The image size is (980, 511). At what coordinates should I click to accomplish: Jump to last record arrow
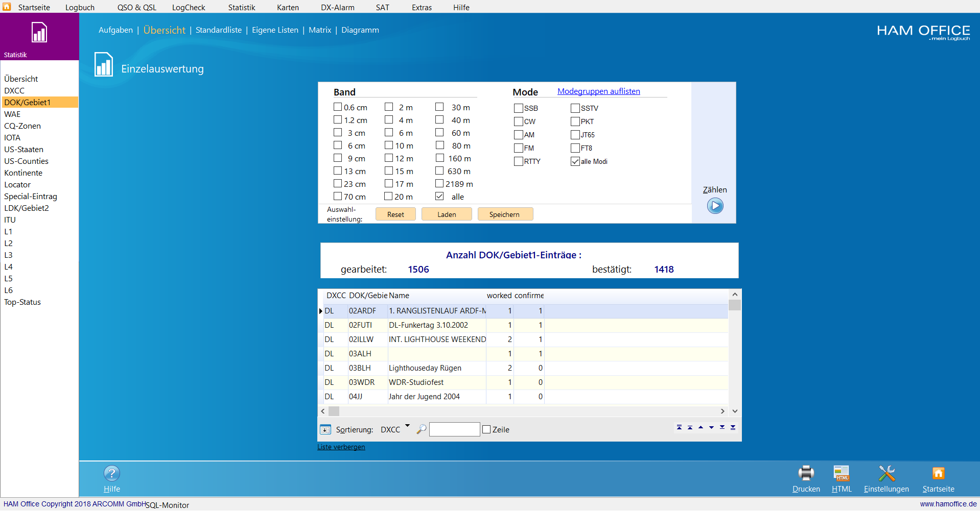coord(733,427)
